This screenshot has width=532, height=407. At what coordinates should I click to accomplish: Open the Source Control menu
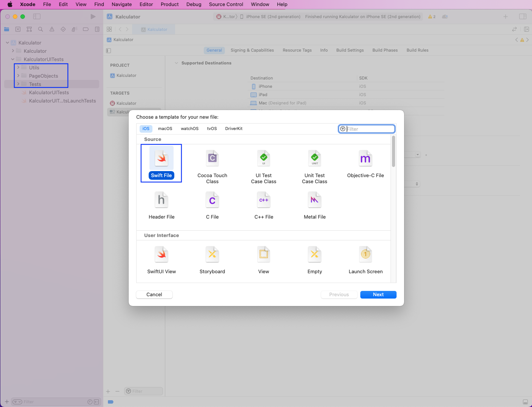click(226, 5)
